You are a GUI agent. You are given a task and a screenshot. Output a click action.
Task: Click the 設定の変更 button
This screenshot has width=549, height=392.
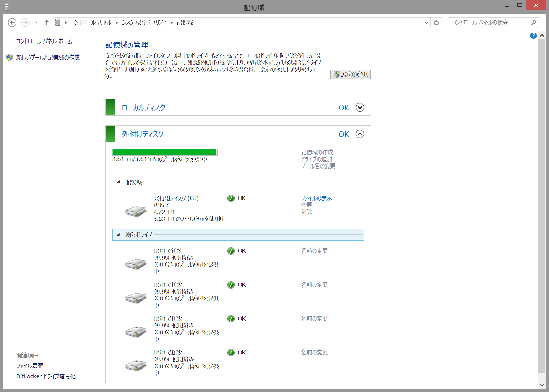[x=351, y=74]
